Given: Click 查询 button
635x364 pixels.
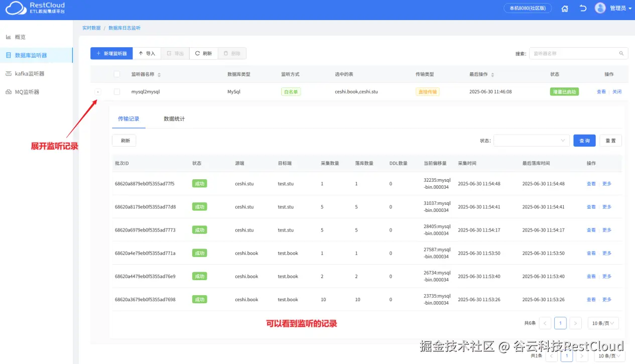Looking at the screenshot, I should click(x=585, y=141).
